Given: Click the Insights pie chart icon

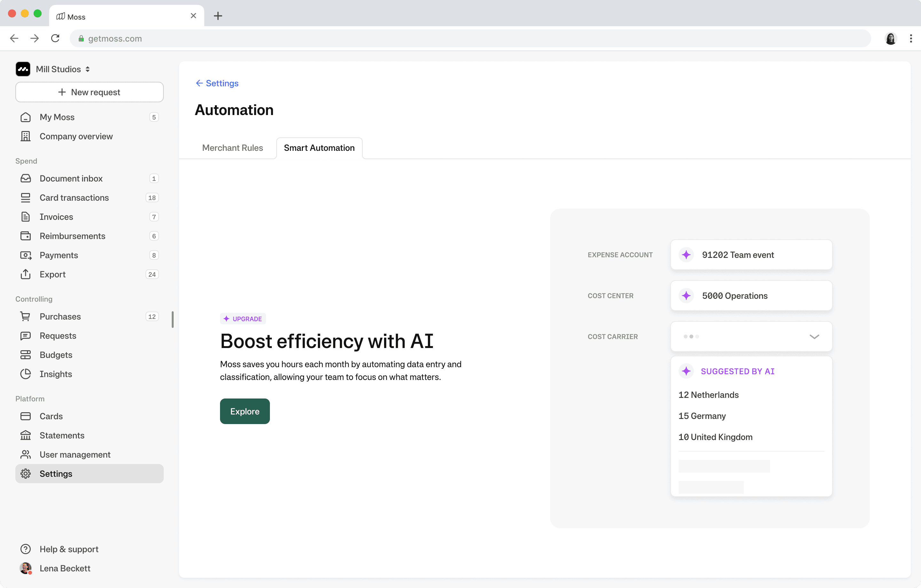Looking at the screenshot, I should click(26, 374).
